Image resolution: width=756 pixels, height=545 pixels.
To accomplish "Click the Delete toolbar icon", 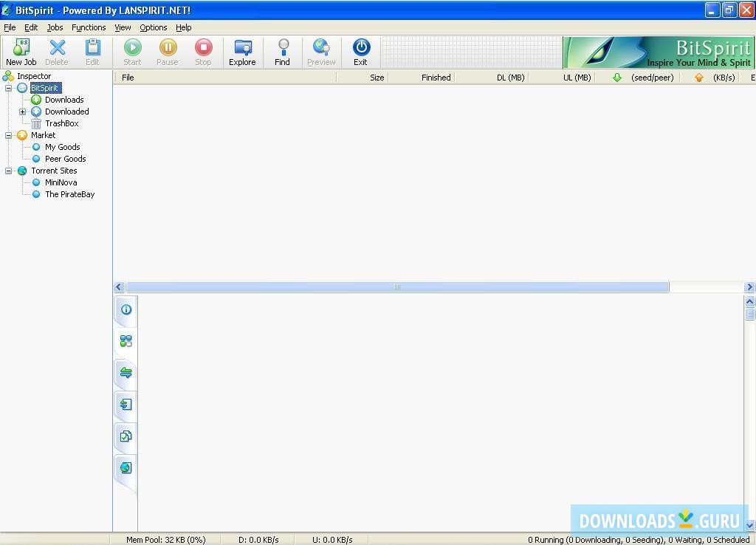I will [57, 52].
